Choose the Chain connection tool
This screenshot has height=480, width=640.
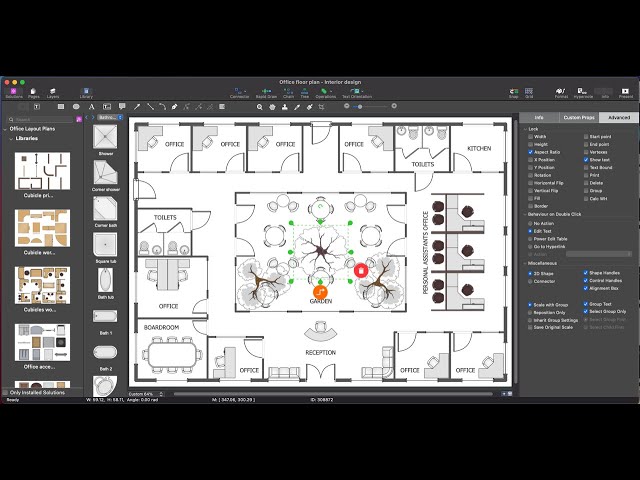(x=288, y=93)
